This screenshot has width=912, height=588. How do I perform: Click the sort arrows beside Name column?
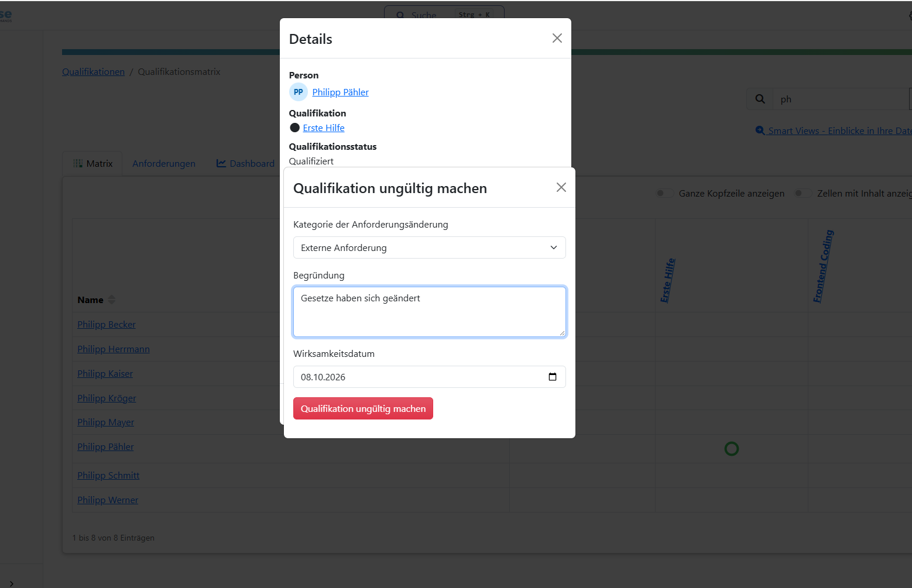point(112,300)
